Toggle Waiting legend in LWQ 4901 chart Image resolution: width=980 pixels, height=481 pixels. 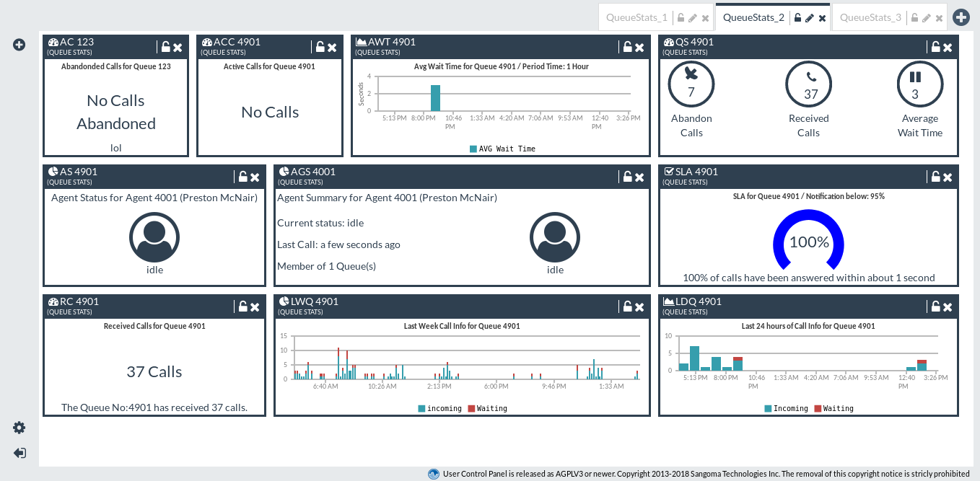[487, 408]
